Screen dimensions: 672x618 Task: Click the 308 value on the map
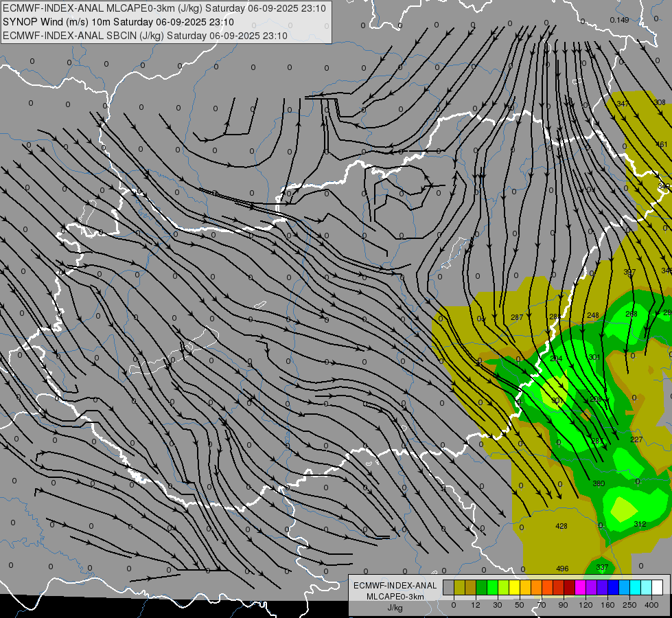click(x=660, y=102)
